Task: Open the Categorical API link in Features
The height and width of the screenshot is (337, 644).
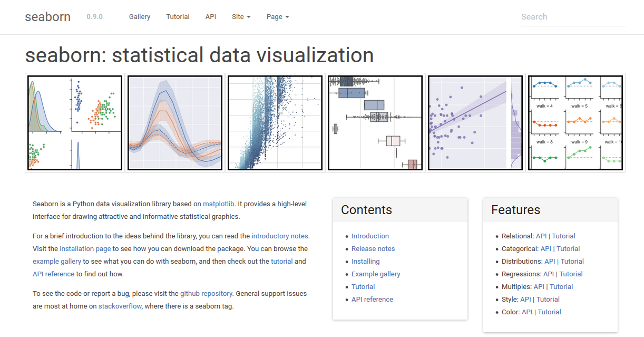Action: [x=546, y=249]
